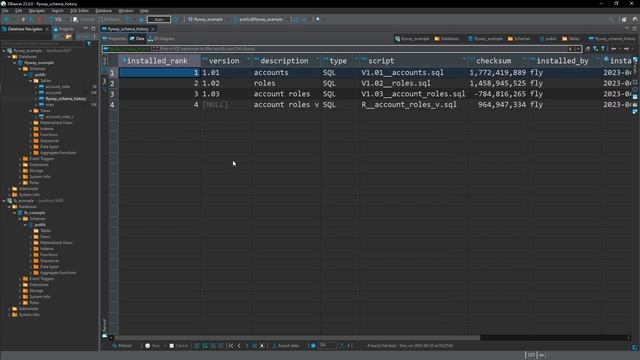Collapse the flyway_example connection node

(x=4, y=51)
